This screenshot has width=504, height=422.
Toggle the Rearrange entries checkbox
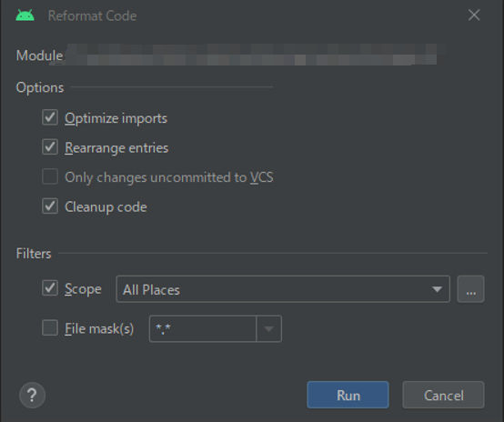[50, 146]
